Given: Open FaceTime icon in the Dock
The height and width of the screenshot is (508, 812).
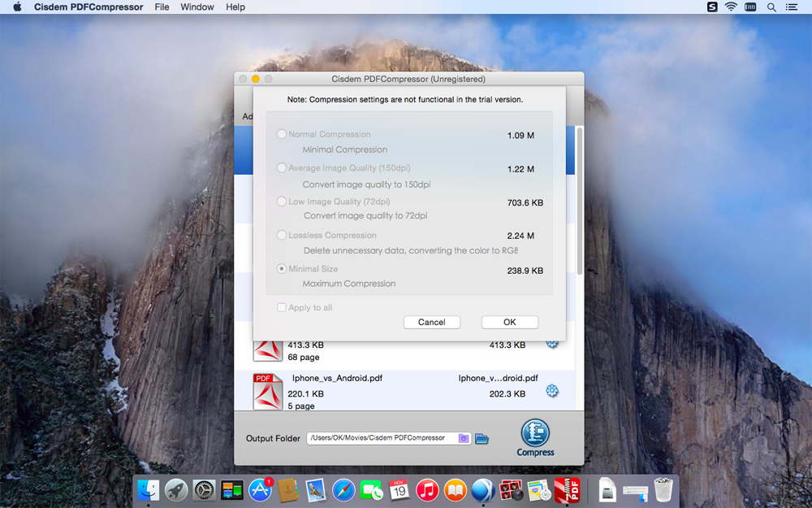Looking at the screenshot, I should 371,490.
